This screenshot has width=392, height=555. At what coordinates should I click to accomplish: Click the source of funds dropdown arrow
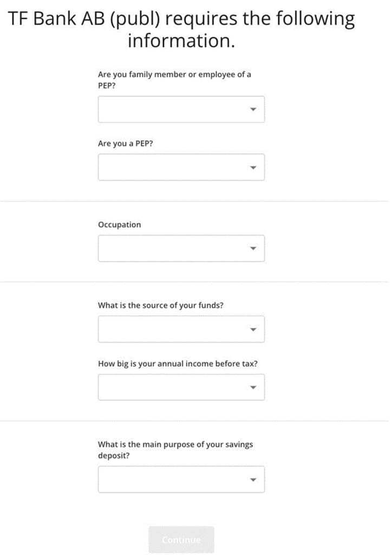click(253, 328)
